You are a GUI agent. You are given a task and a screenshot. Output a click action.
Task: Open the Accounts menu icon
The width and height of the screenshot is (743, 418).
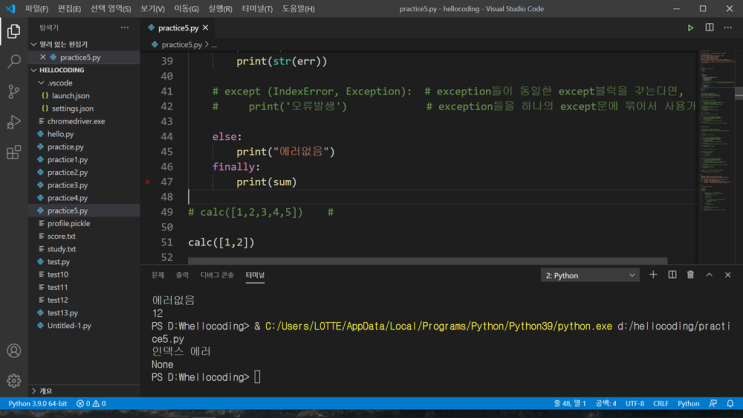point(14,351)
